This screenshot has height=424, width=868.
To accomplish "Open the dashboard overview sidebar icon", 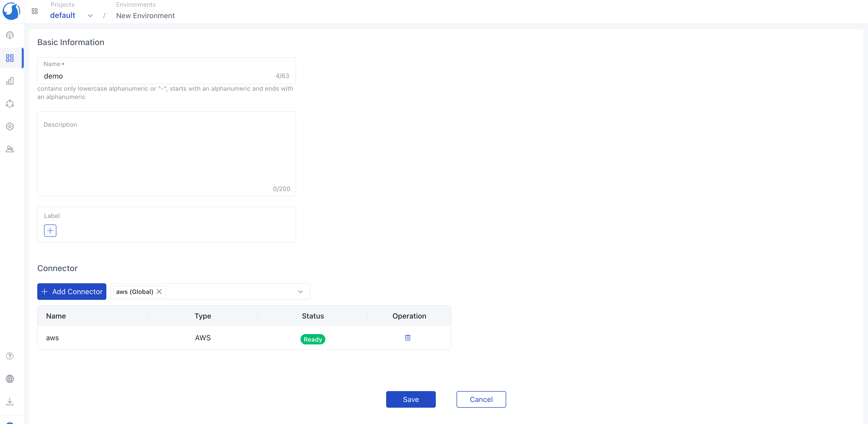I will (x=10, y=36).
